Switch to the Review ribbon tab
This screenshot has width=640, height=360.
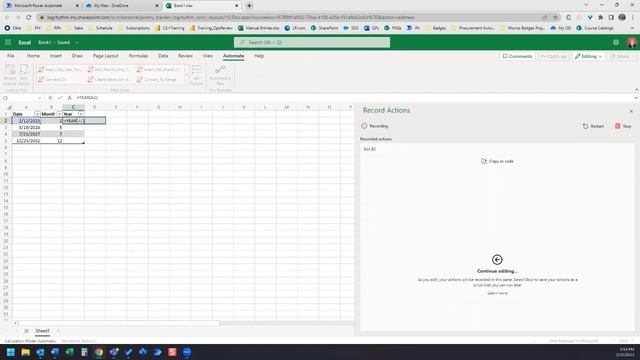[185, 56]
